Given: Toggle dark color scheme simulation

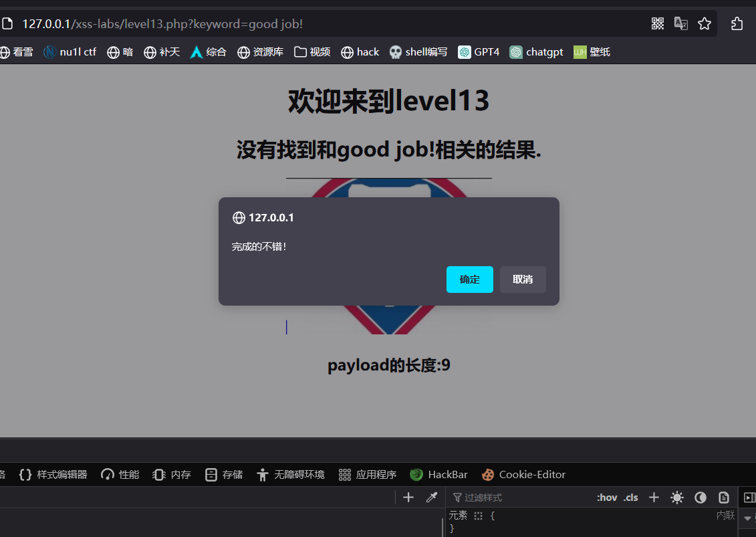Looking at the screenshot, I should (701, 497).
